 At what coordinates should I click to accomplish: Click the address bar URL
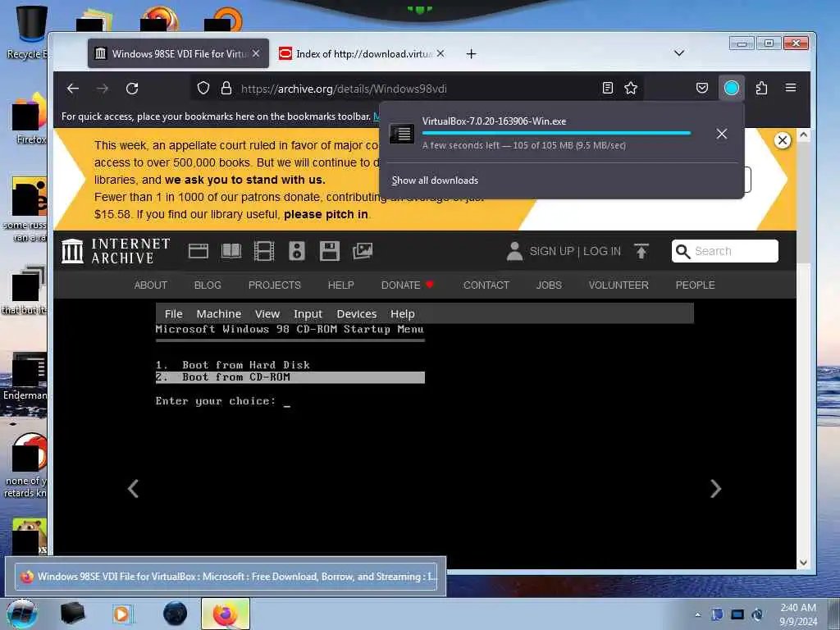tap(344, 89)
